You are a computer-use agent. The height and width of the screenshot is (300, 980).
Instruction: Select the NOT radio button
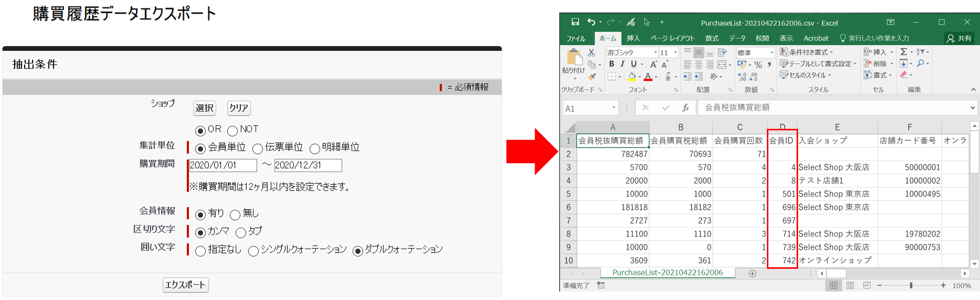(x=232, y=131)
